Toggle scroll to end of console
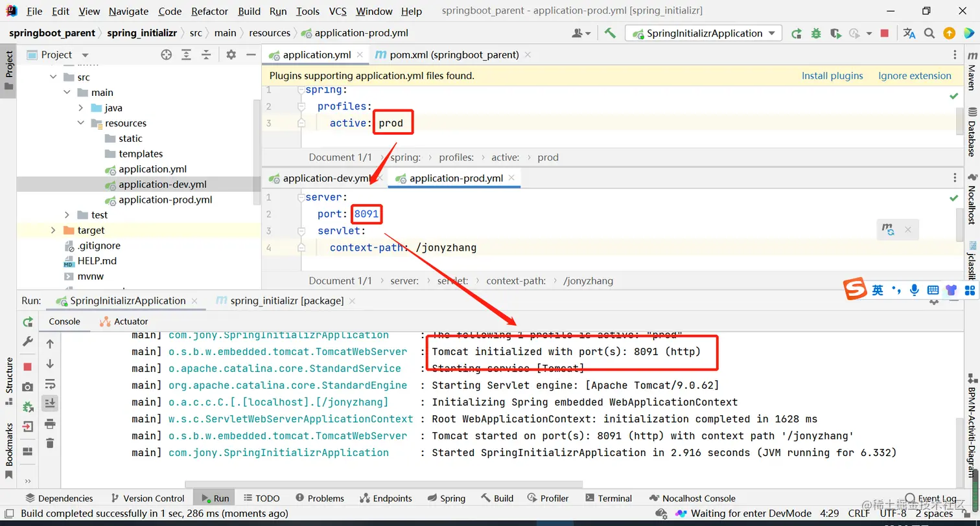The width and height of the screenshot is (980, 526). point(50,404)
